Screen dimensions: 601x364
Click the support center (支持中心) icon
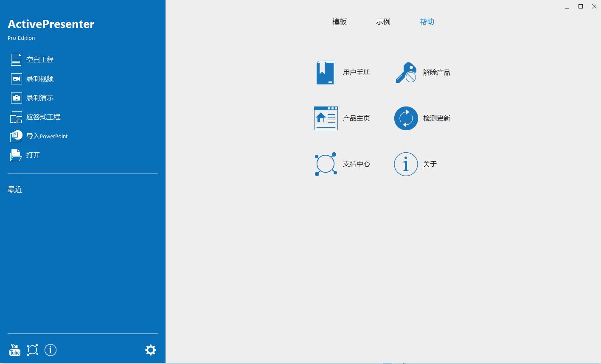tap(326, 164)
